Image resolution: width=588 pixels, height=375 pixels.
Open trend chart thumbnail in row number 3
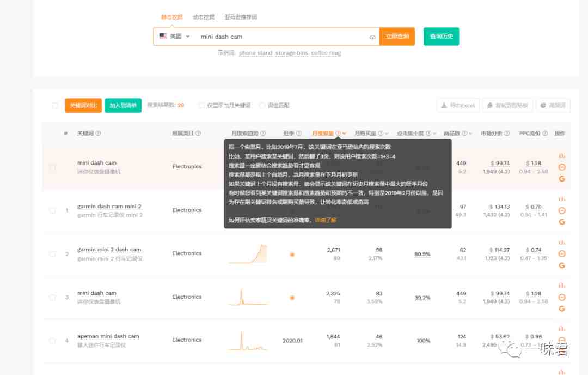[248, 297]
